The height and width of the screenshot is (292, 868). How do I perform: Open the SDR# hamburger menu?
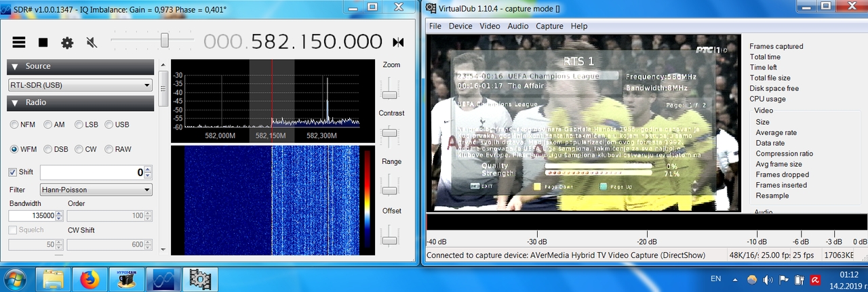pyautogui.click(x=19, y=42)
